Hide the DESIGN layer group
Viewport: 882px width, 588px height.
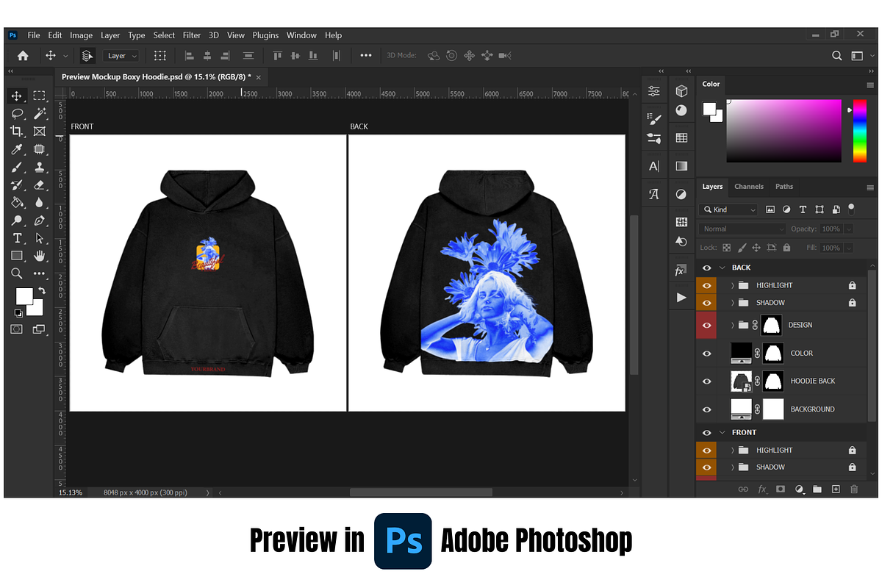pyautogui.click(x=706, y=325)
